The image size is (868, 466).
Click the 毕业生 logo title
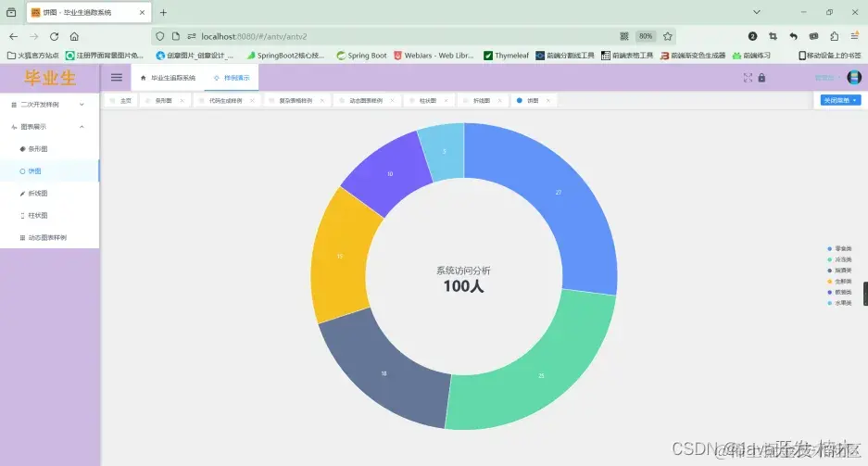coord(50,78)
